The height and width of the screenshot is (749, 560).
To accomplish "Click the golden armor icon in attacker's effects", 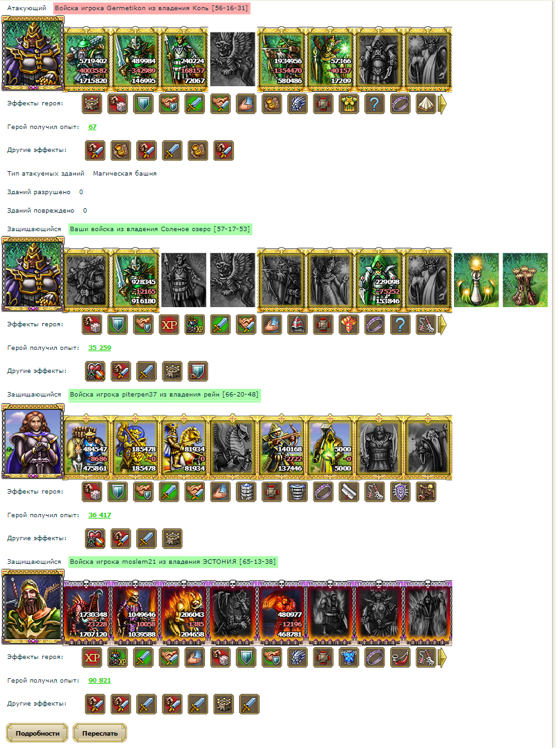I will [349, 103].
